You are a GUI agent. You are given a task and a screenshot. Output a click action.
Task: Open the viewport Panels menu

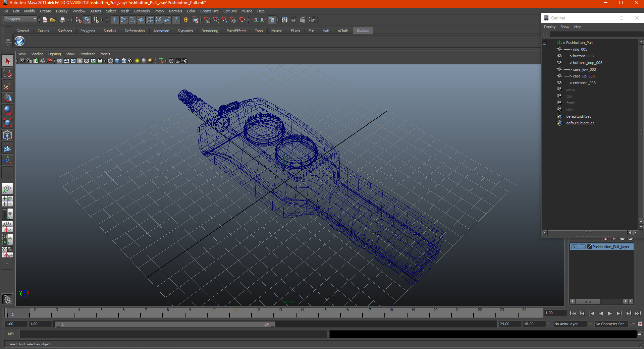pos(105,54)
